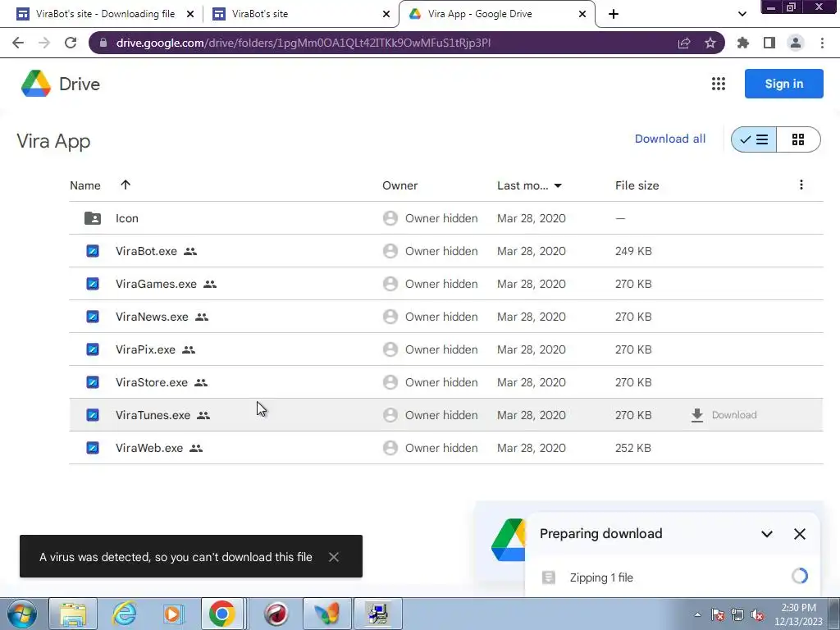Open Windows Media Player from taskbar

pos(172,614)
